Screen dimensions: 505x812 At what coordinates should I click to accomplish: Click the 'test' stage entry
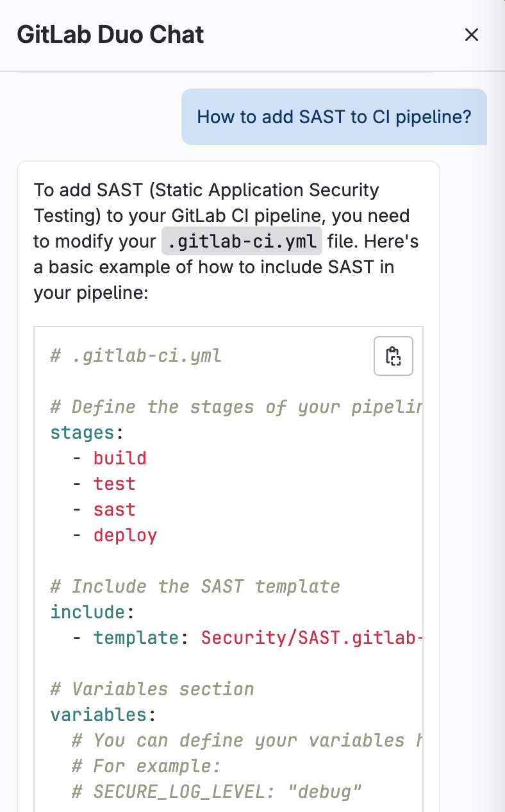(115, 484)
